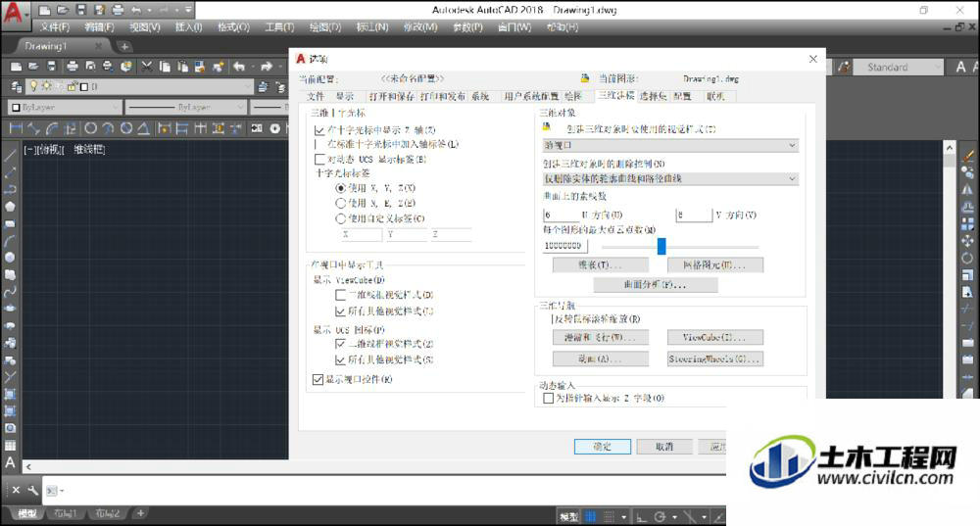This screenshot has height=526, width=980.
Task: Click the Surface Analysis (曲面分析) button
Action: (656, 285)
